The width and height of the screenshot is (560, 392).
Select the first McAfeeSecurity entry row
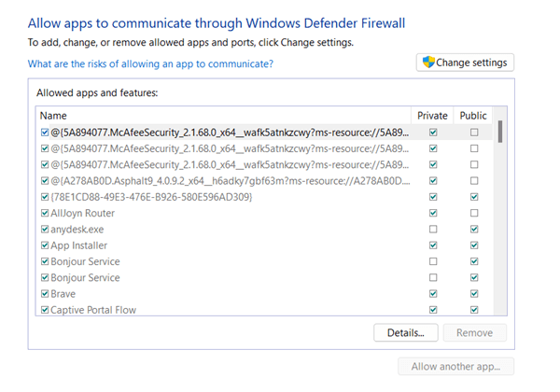tap(224, 133)
